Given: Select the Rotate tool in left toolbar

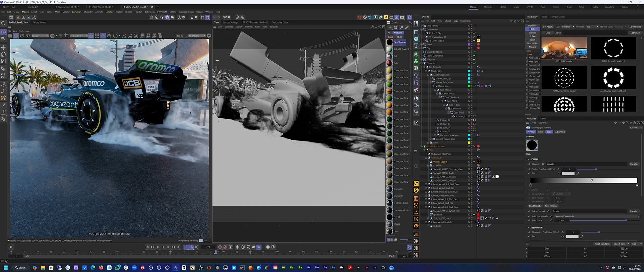Looking at the screenshot, I should (3, 54).
